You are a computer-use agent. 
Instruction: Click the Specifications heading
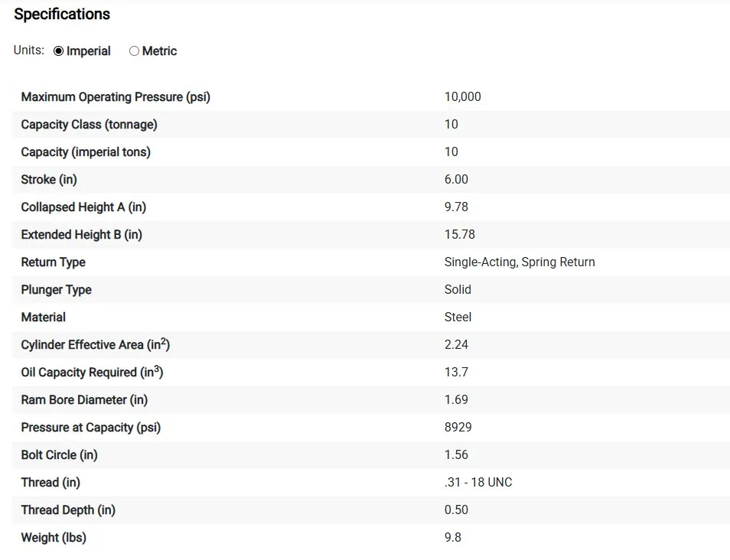tap(62, 14)
